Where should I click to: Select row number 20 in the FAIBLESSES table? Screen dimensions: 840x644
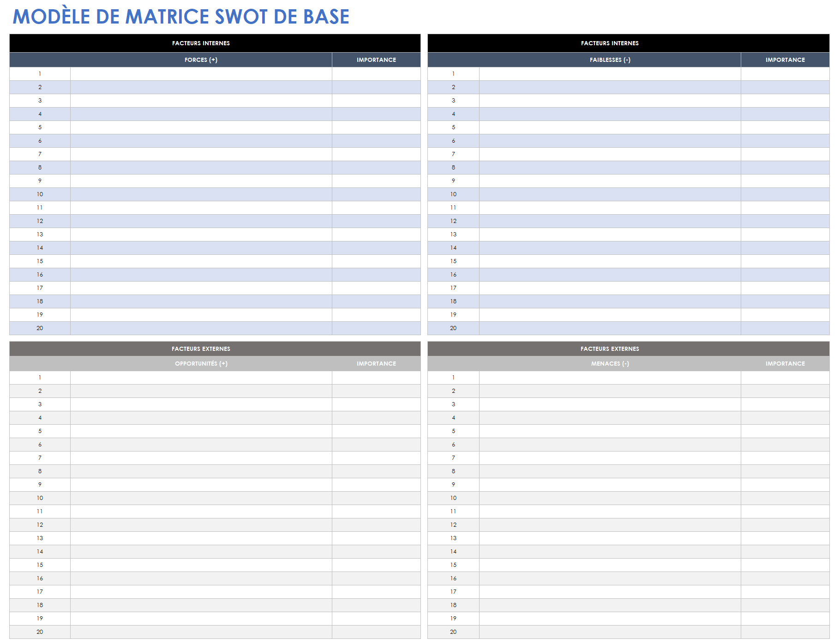pos(454,328)
